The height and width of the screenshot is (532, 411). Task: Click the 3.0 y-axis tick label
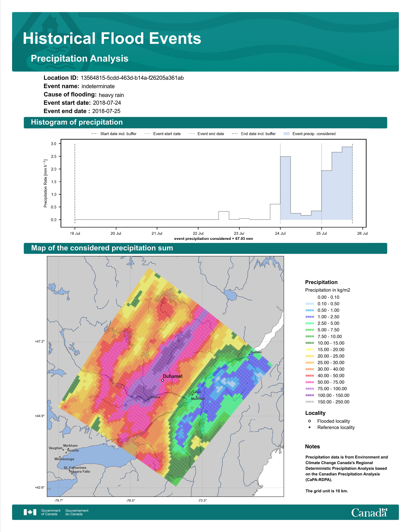click(54, 144)
